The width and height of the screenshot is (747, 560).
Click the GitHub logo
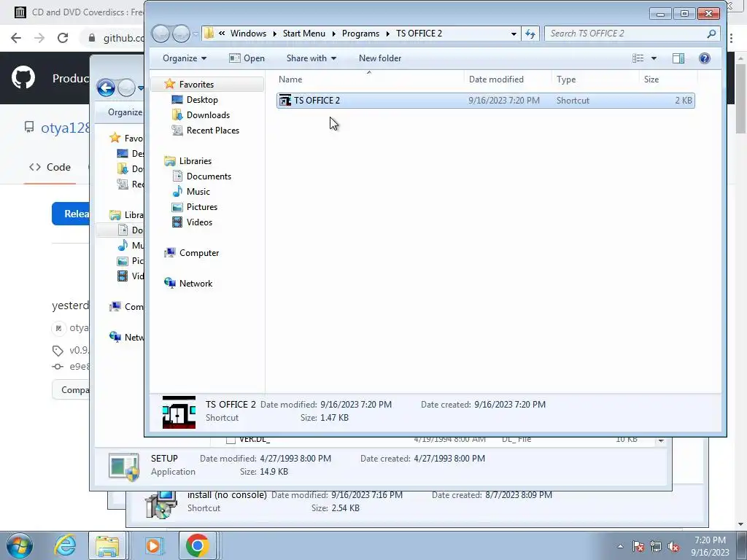(x=23, y=78)
